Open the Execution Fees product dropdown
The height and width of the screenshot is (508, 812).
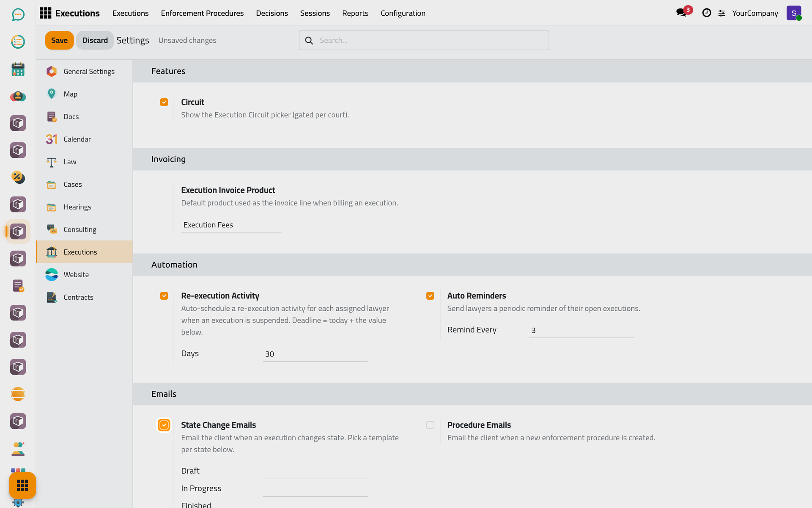click(231, 225)
